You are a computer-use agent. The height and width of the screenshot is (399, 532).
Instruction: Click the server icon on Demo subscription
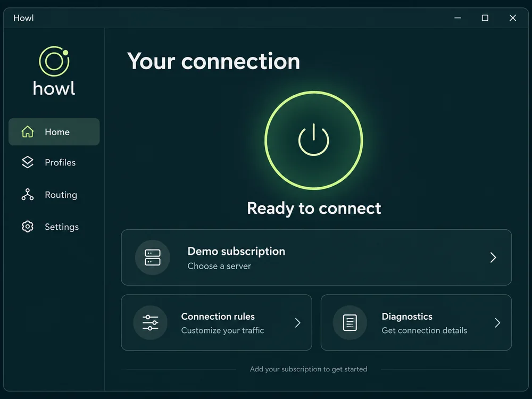(x=152, y=257)
